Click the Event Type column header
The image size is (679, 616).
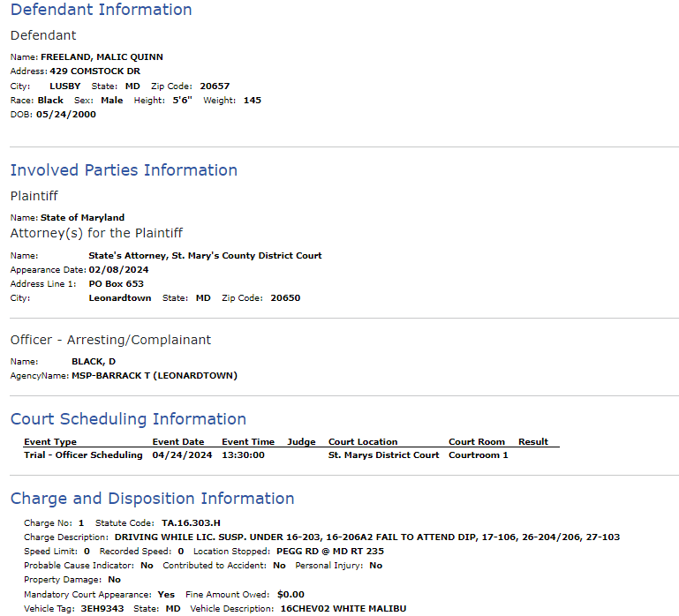(x=50, y=442)
